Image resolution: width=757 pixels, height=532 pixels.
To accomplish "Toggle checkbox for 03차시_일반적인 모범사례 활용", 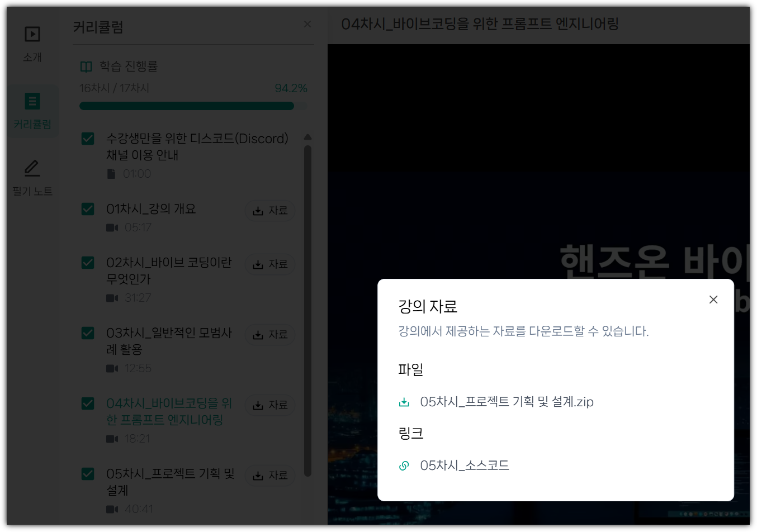I will pyautogui.click(x=88, y=333).
